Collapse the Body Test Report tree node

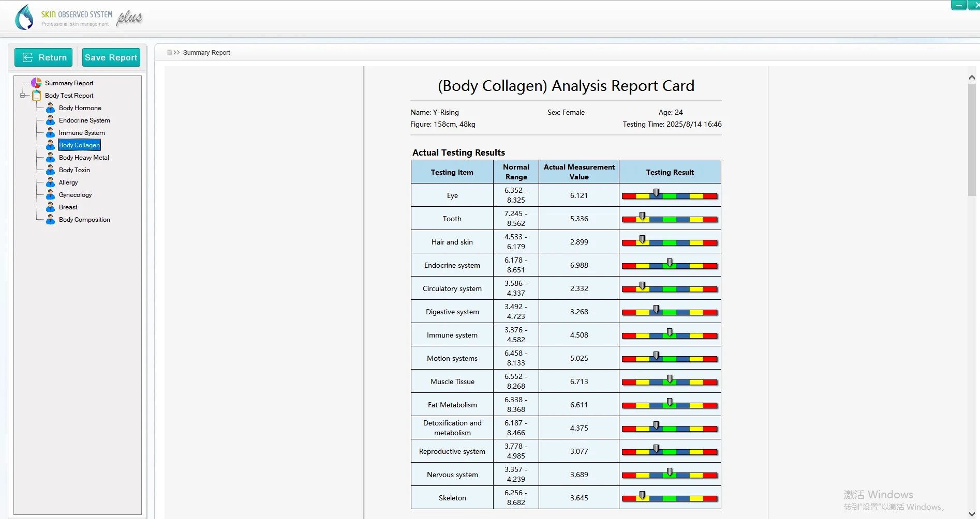pos(22,96)
